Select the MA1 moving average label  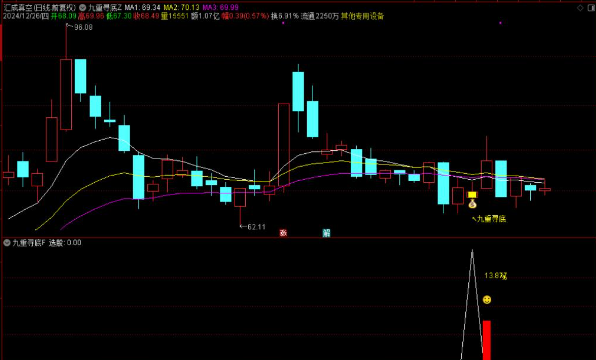pyautogui.click(x=143, y=8)
